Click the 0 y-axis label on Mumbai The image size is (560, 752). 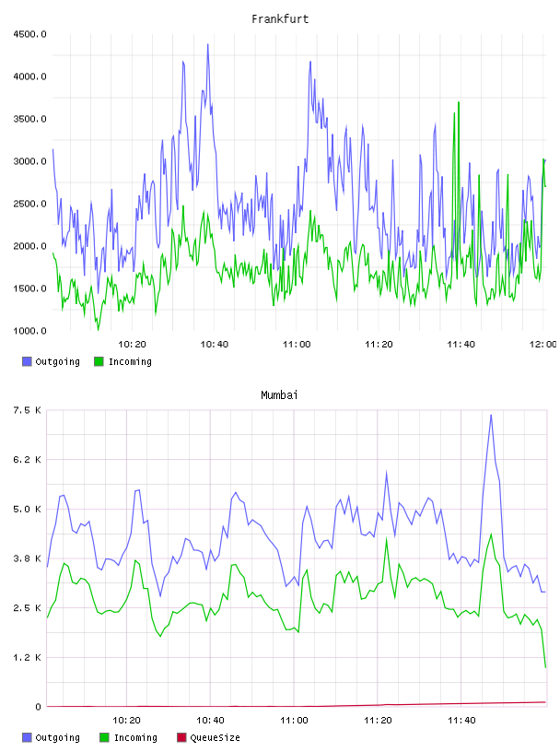(38, 707)
